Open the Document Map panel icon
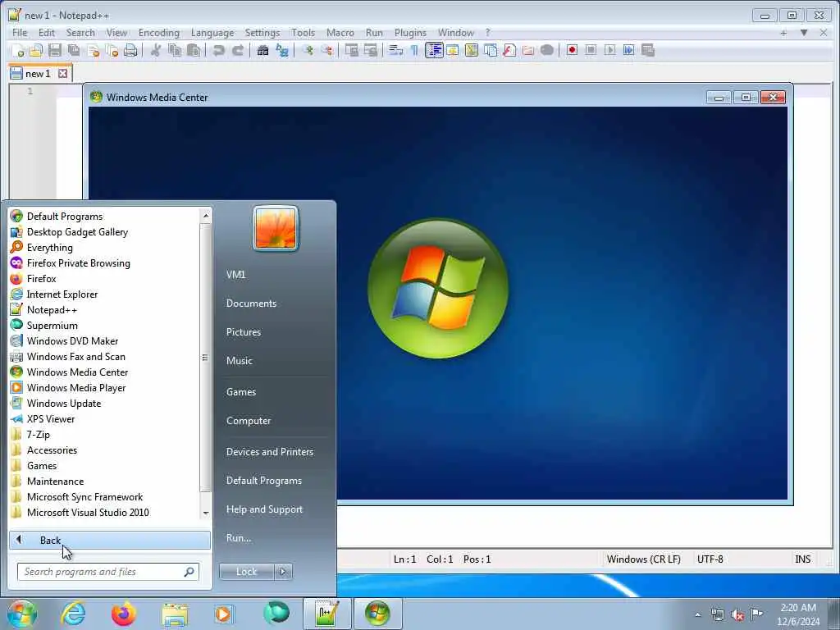Viewport: 840px width, 630px height. (x=472, y=50)
